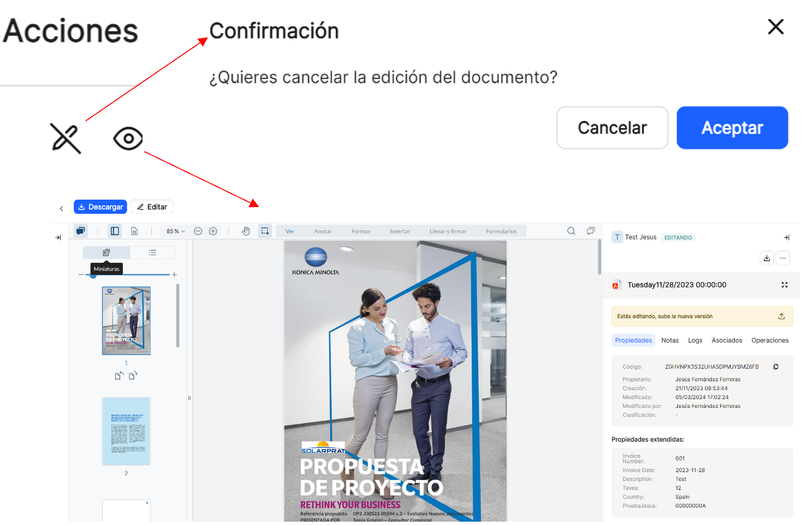This screenshot has width=812, height=525.
Task: Switch to the Formularios tab
Action: click(501, 231)
